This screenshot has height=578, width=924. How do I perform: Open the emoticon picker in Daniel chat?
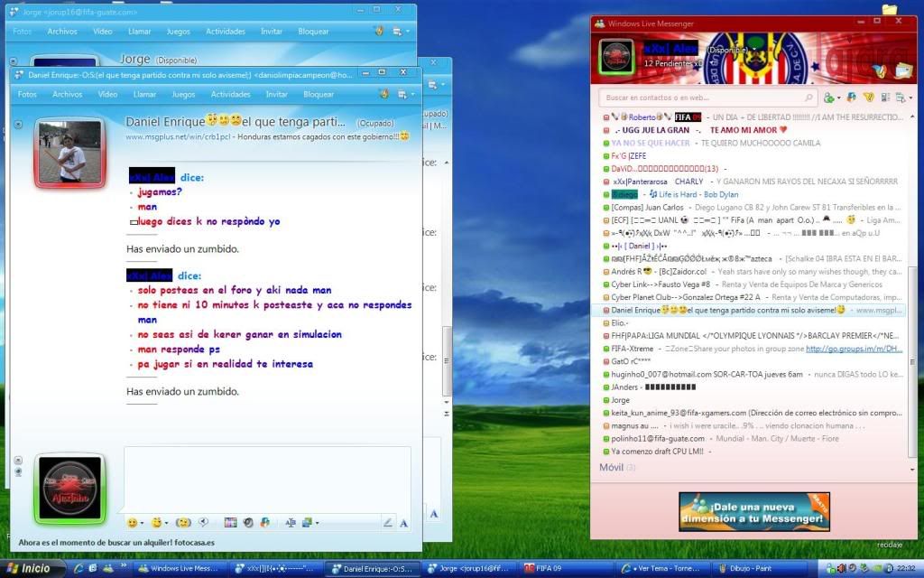tap(132, 522)
